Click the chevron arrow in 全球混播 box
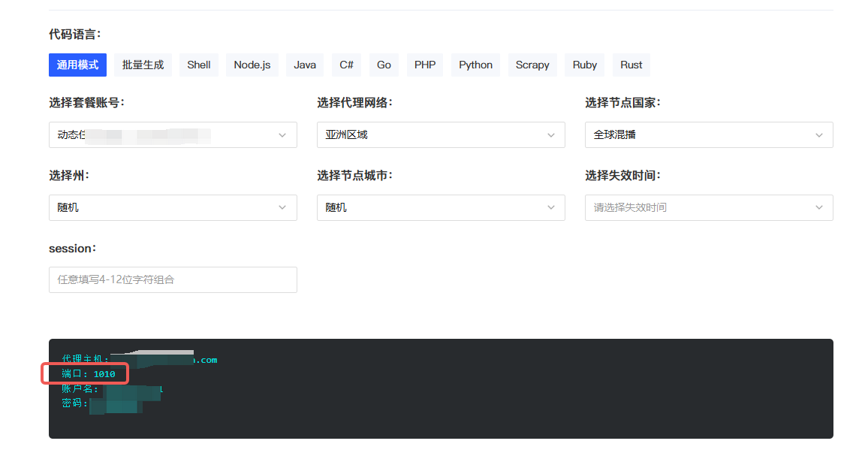The image size is (868, 462). pyautogui.click(x=818, y=135)
